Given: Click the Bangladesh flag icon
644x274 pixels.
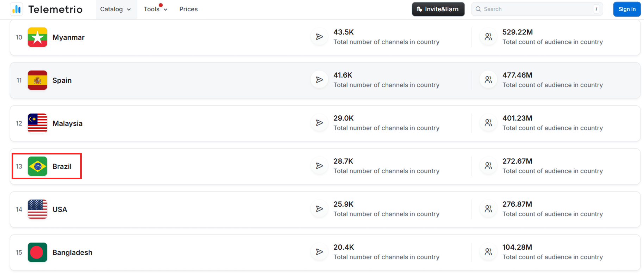Looking at the screenshot, I should pyautogui.click(x=37, y=252).
